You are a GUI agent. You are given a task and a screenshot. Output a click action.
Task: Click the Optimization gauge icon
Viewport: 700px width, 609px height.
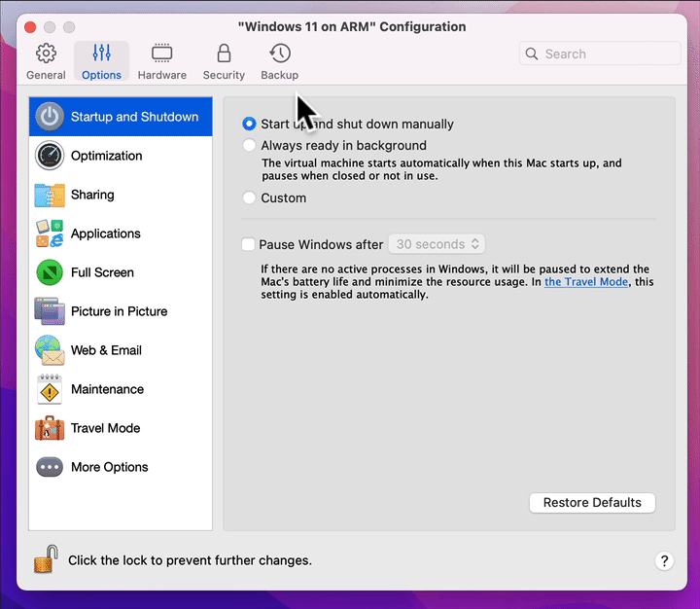(50, 156)
